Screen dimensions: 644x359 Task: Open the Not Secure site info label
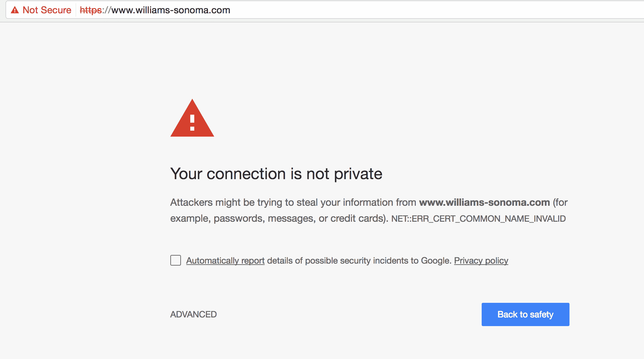coord(47,10)
